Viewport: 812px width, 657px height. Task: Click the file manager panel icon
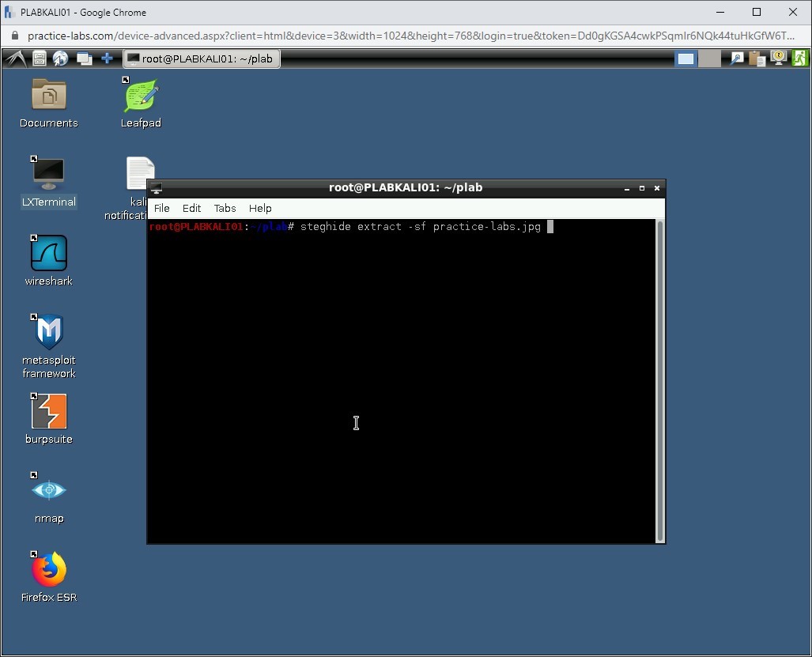(x=39, y=59)
